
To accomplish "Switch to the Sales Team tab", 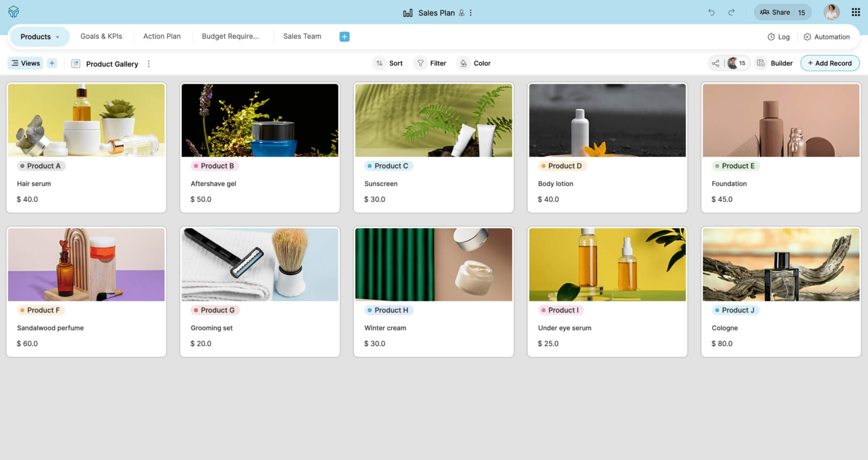I will [x=302, y=36].
